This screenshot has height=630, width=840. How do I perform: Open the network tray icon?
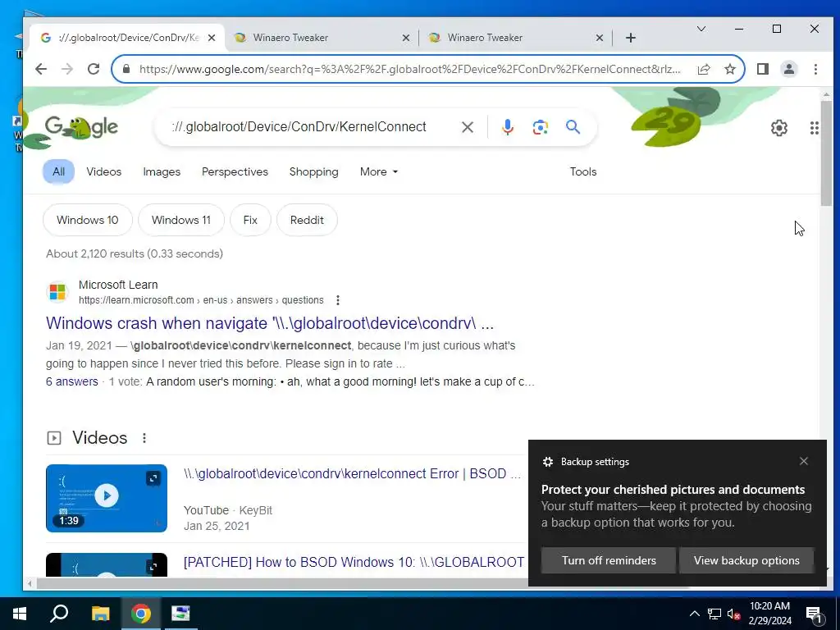714,614
